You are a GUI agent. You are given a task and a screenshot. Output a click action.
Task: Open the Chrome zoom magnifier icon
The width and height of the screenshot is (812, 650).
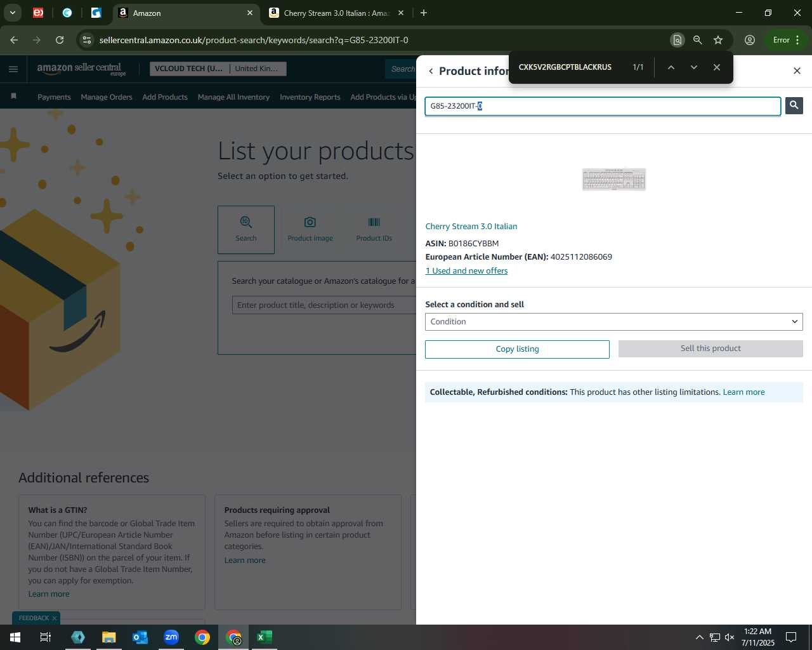(x=697, y=40)
